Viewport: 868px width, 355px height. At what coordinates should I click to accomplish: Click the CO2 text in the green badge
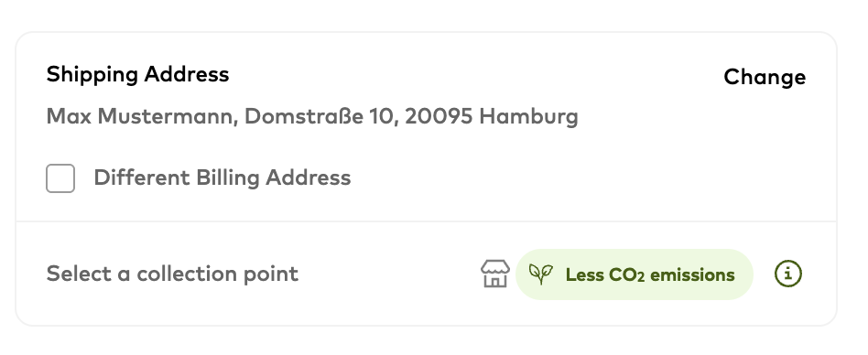pos(626,274)
